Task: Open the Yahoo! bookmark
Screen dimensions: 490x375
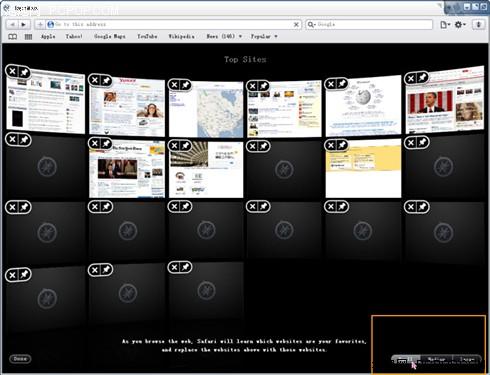Action: click(x=74, y=36)
